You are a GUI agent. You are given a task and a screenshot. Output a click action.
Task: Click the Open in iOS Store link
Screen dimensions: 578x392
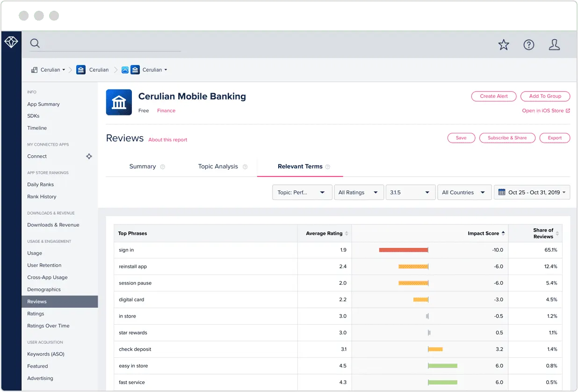coord(543,111)
